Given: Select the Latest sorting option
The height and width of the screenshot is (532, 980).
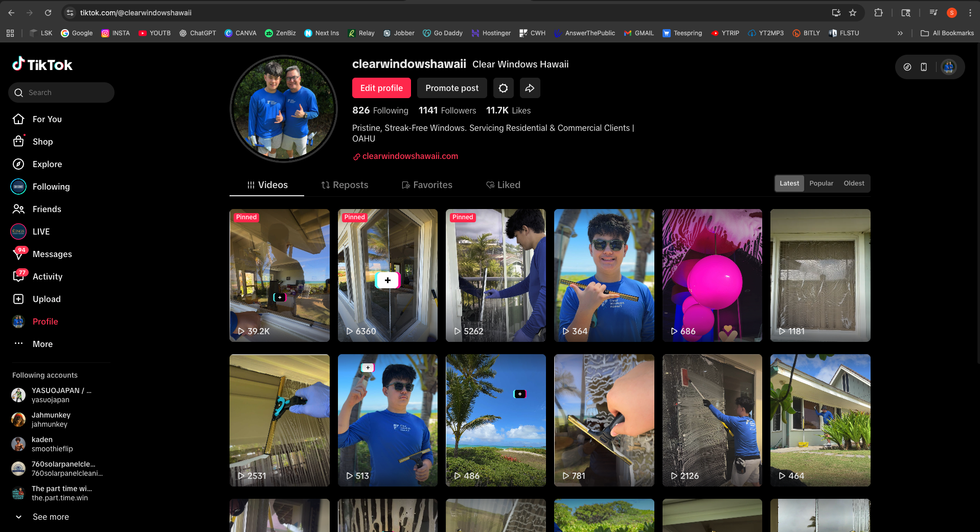Looking at the screenshot, I should 789,183.
